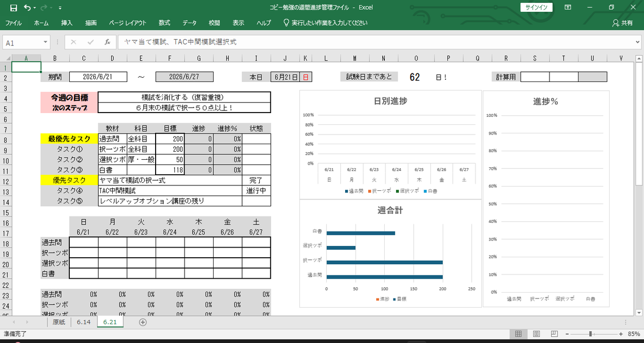Open the 数式 ribbon tab
Image resolution: width=644 pixels, height=343 pixels.
pos(164,23)
